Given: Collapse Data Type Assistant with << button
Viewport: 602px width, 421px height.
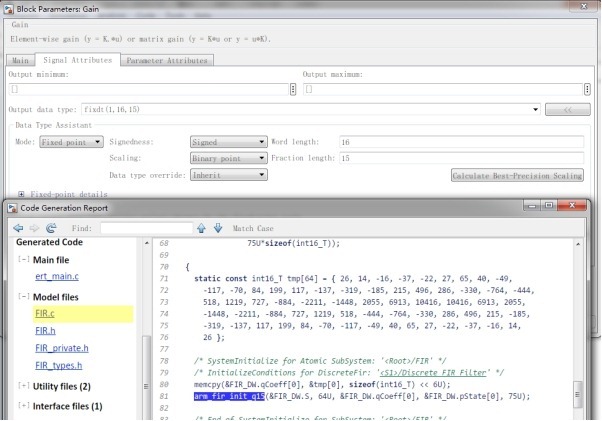Looking at the screenshot, I should click(568, 109).
